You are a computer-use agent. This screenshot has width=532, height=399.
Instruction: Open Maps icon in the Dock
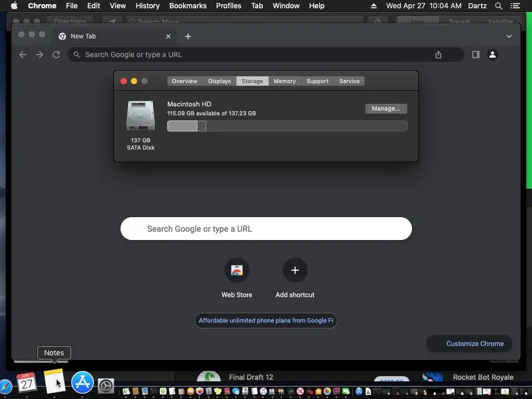pyautogui.click(x=126, y=391)
